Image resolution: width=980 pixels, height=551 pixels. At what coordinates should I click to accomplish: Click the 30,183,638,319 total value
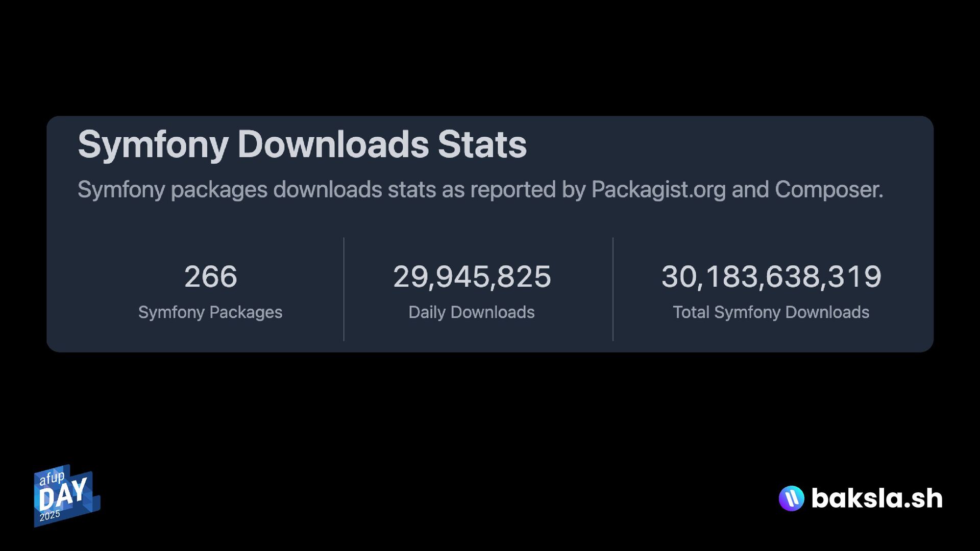[x=771, y=277]
